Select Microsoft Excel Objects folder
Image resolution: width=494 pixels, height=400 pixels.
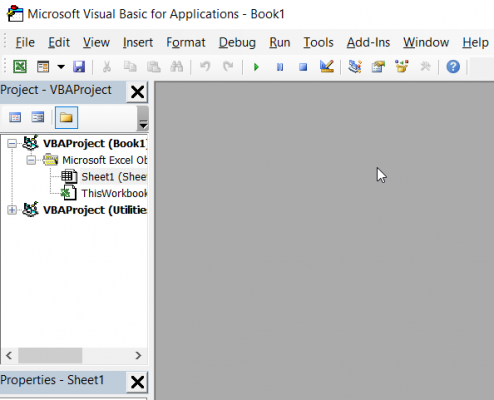point(105,160)
